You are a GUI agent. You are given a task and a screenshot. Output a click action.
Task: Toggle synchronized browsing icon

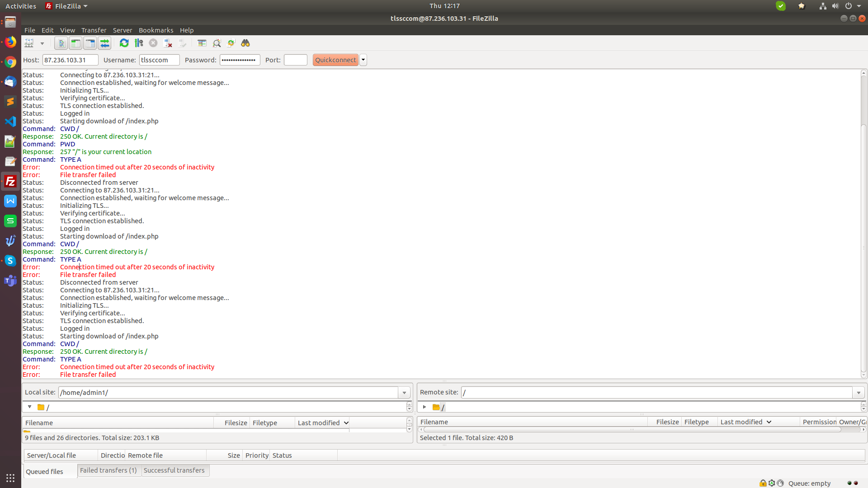pos(231,43)
